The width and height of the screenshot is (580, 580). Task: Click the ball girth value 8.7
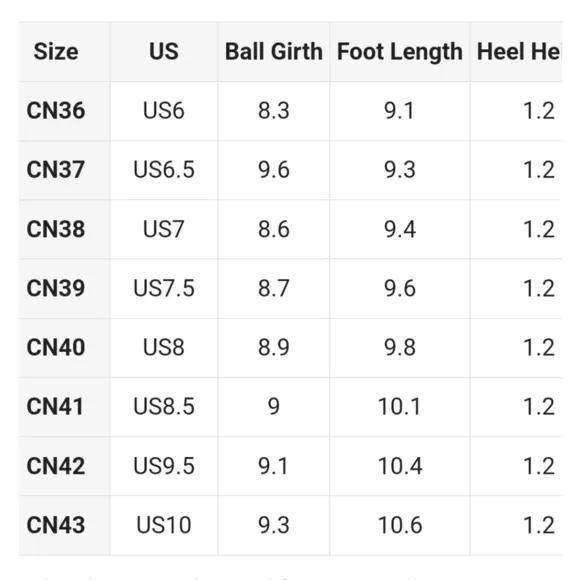point(274,288)
